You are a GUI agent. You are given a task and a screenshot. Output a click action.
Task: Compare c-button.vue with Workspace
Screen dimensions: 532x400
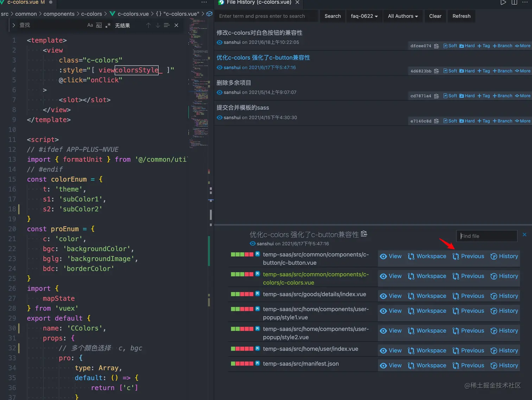[x=427, y=256]
